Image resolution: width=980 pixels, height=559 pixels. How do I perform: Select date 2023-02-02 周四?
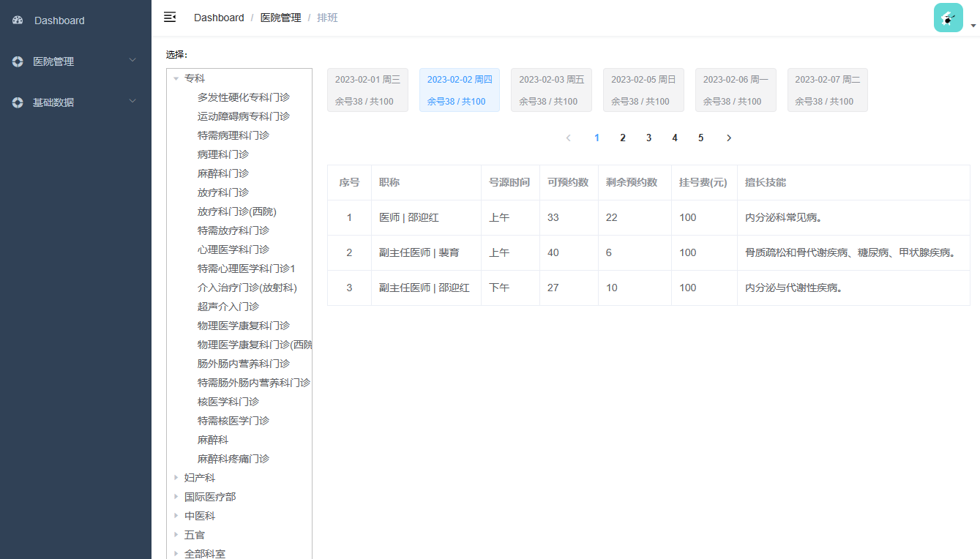(x=460, y=90)
